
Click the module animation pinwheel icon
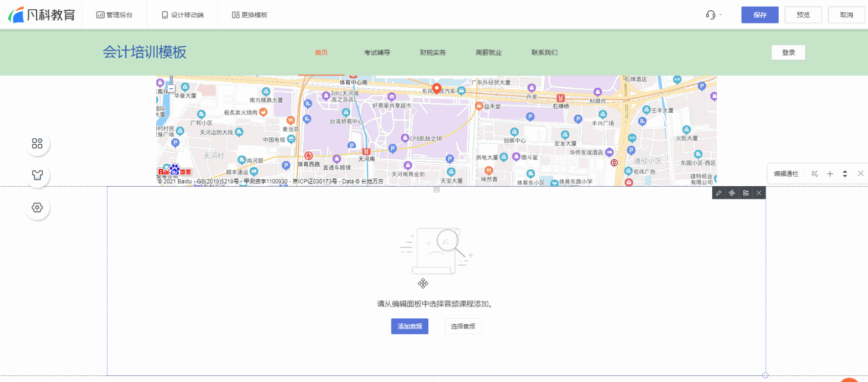[732, 193]
